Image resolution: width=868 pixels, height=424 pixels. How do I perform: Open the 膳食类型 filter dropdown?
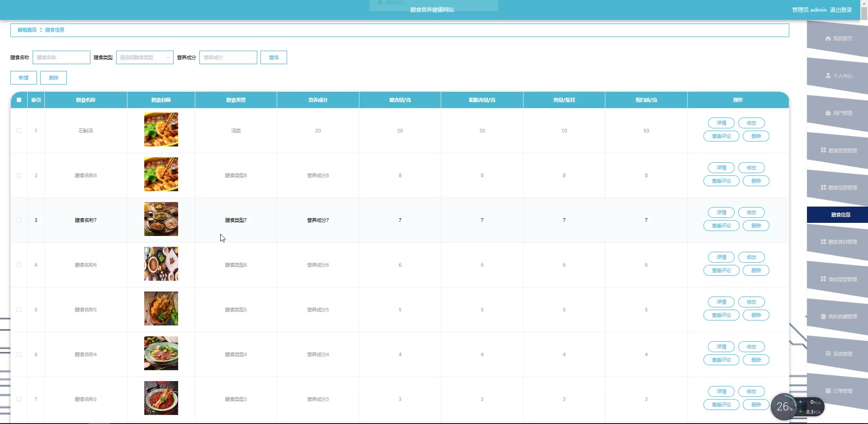click(x=145, y=57)
